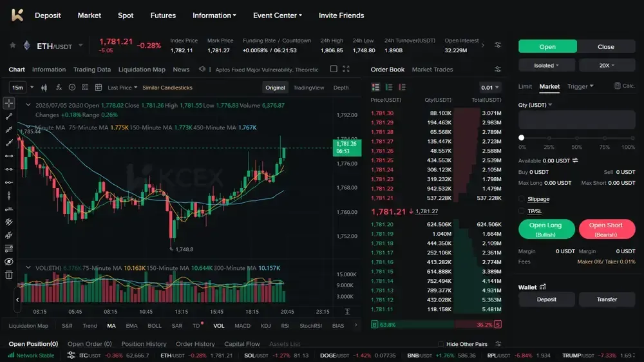
Task: Show bids-only order book view
Action: (389, 87)
